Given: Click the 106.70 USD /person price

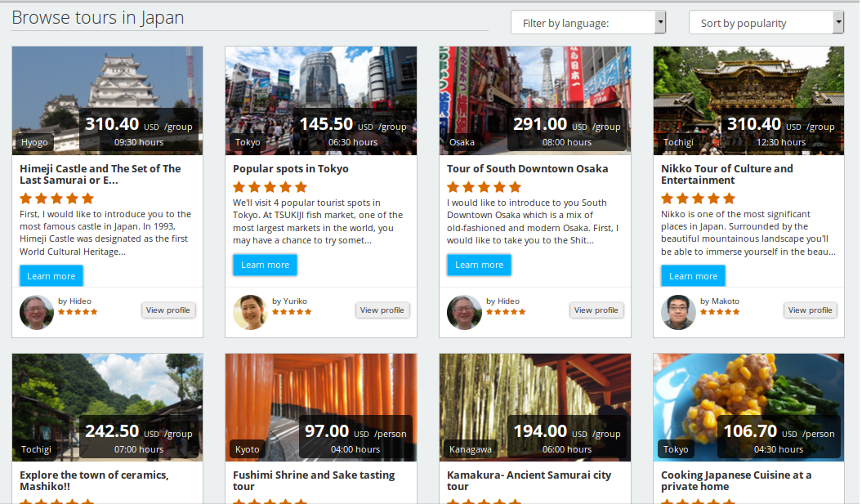Looking at the screenshot, I should point(779,432).
